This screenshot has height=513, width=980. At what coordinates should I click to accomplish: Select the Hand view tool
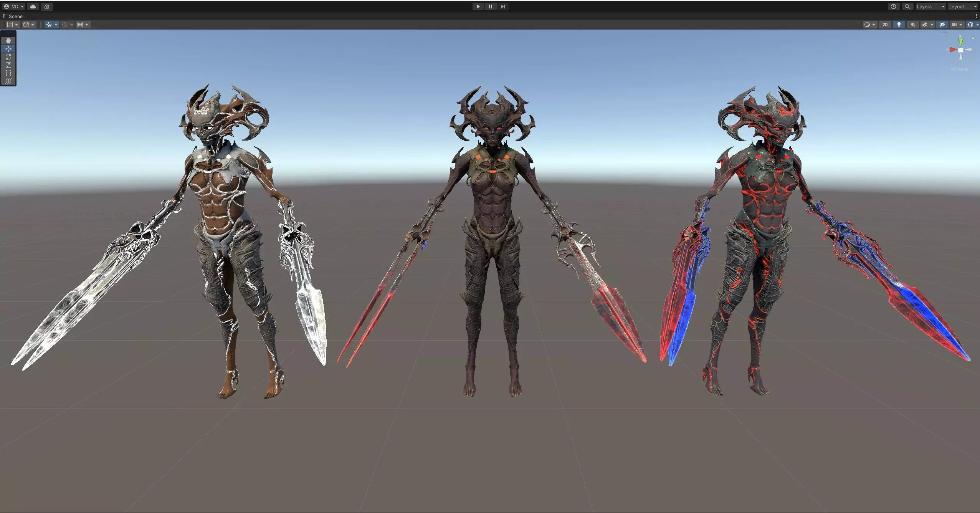pyautogui.click(x=8, y=40)
